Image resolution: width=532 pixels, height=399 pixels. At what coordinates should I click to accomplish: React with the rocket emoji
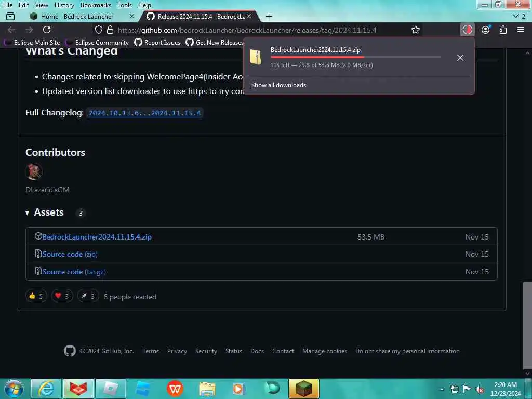(x=88, y=296)
